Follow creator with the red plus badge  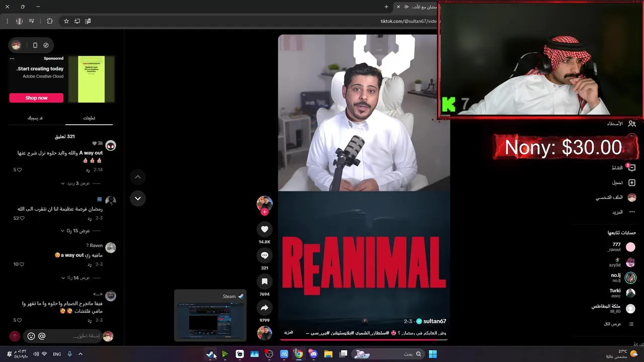click(x=265, y=212)
